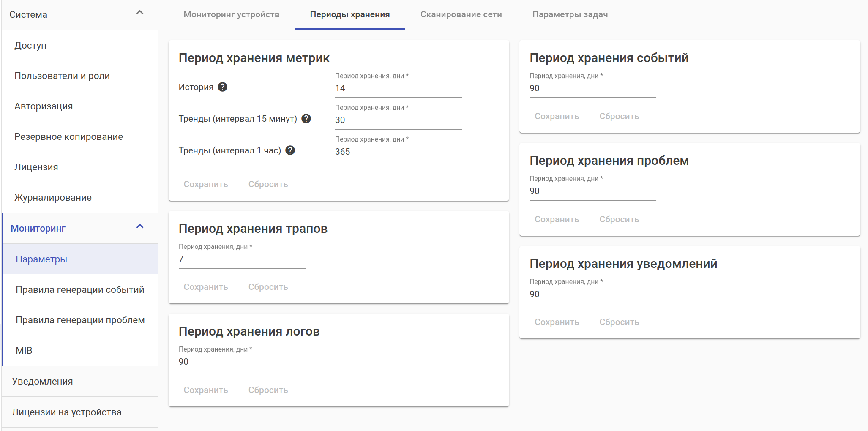Click Сбросить in the events retention card
Viewport: 868px width, 431px height.
(619, 116)
